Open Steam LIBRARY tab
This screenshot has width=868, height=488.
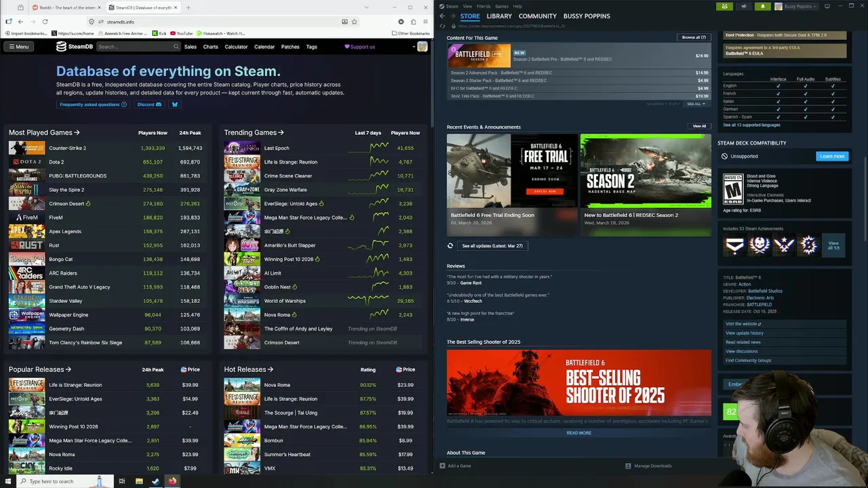pos(499,16)
